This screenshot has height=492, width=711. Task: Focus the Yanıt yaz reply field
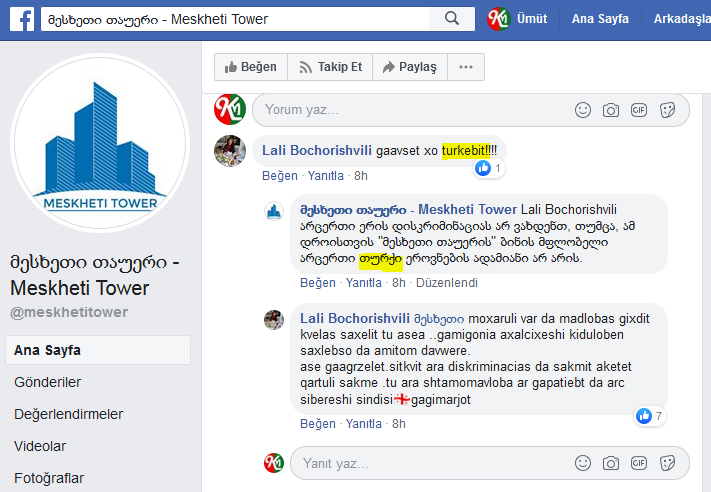coord(490,463)
